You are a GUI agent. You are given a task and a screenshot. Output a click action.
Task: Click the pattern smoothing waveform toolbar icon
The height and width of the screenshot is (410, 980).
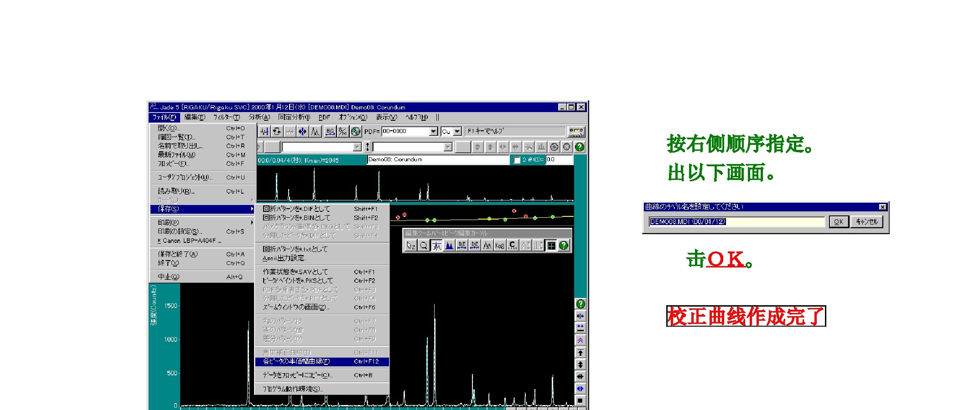pyautogui.click(x=264, y=132)
